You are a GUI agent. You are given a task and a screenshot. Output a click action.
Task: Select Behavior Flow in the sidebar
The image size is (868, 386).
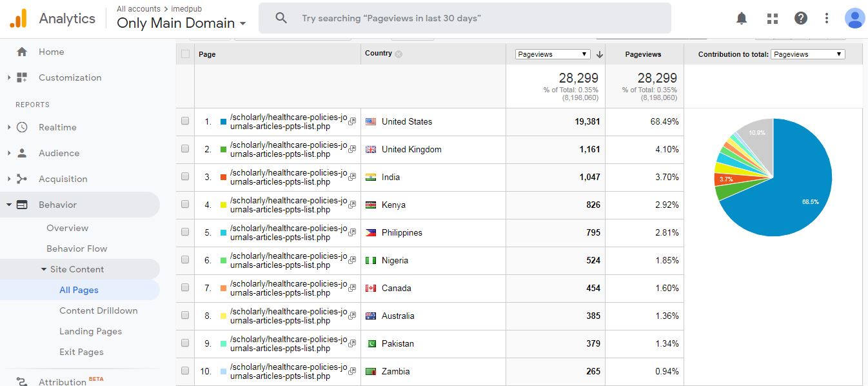point(77,249)
